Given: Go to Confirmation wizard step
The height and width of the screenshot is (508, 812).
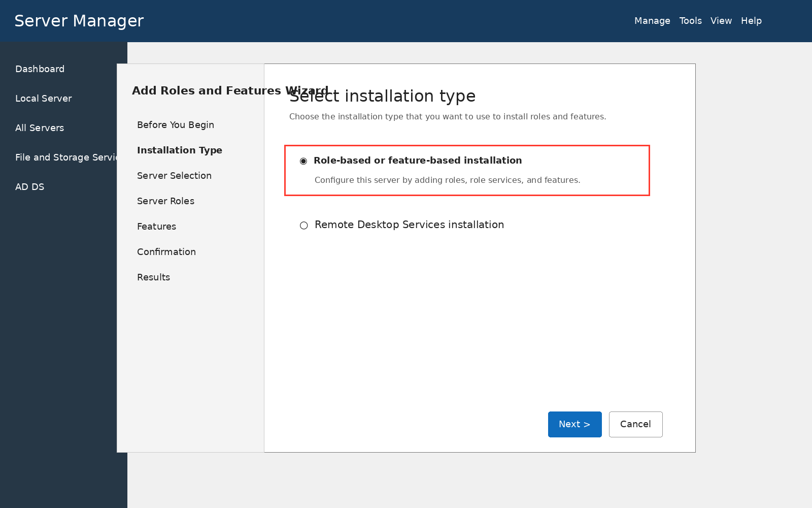Looking at the screenshot, I should 166,252.
